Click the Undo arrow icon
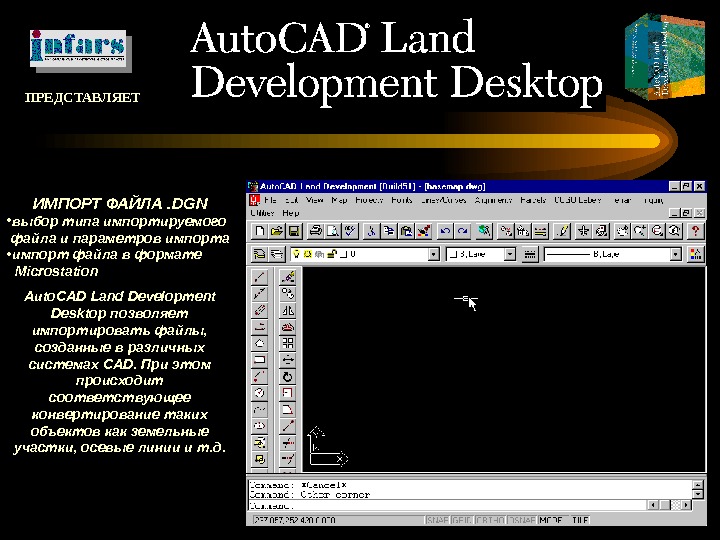 [x=444, y=231]
